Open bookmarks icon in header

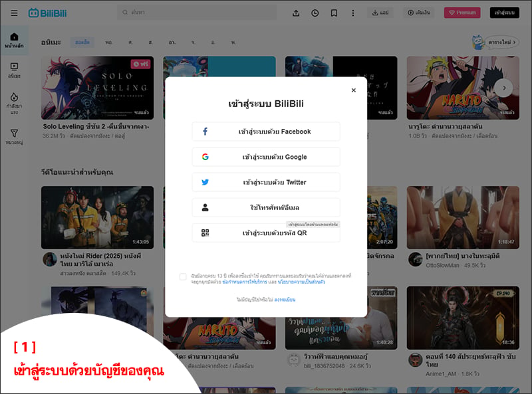(334, 13)
